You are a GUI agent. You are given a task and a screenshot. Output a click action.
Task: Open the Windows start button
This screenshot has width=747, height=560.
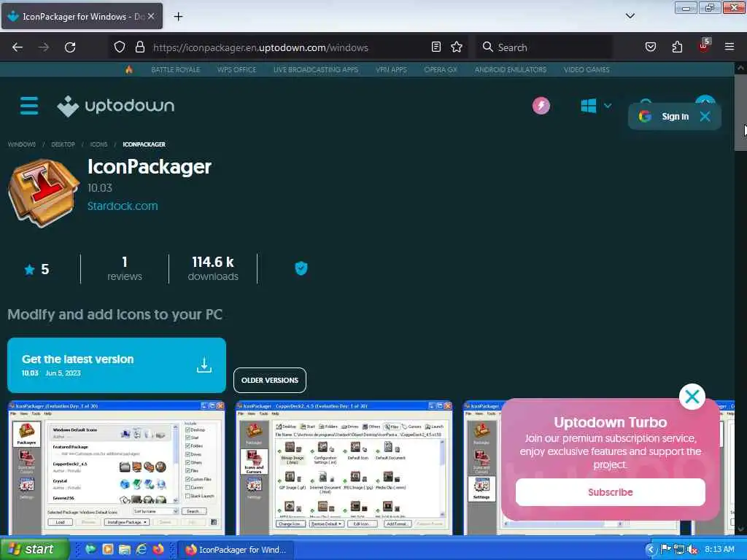(34, 549)
